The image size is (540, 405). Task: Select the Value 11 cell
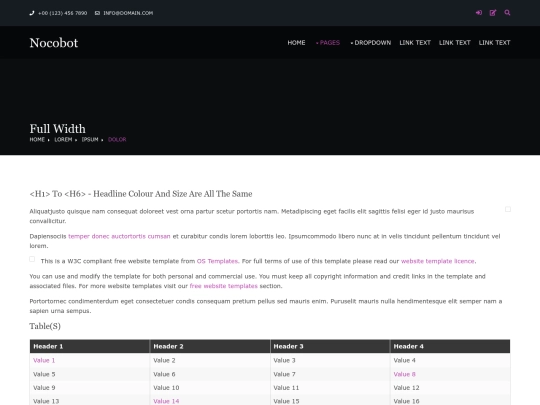pos(330,388)
